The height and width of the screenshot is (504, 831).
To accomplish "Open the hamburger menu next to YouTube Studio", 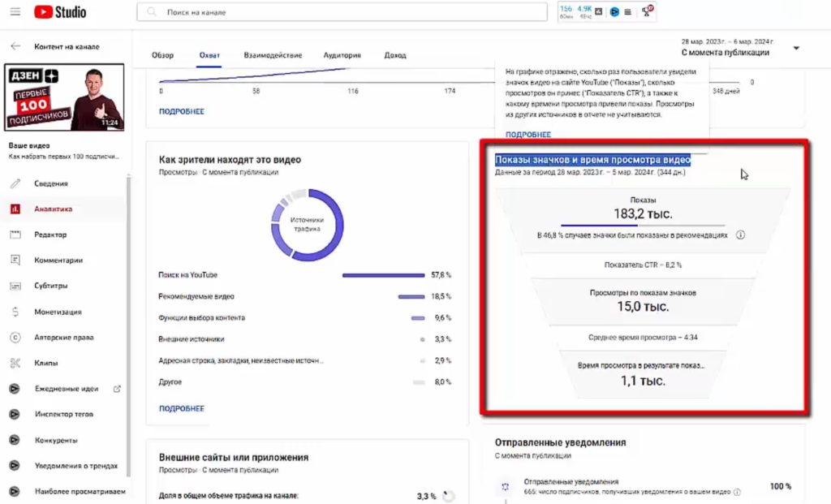I will pos(15,12).
